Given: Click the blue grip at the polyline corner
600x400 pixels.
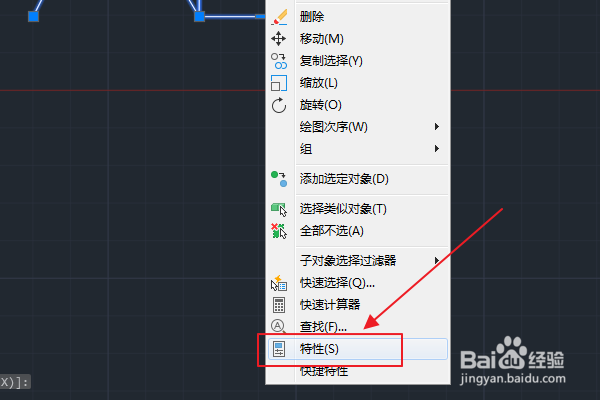Looking at the screenshot, I should pyautogui.click(x=199, y=16).
